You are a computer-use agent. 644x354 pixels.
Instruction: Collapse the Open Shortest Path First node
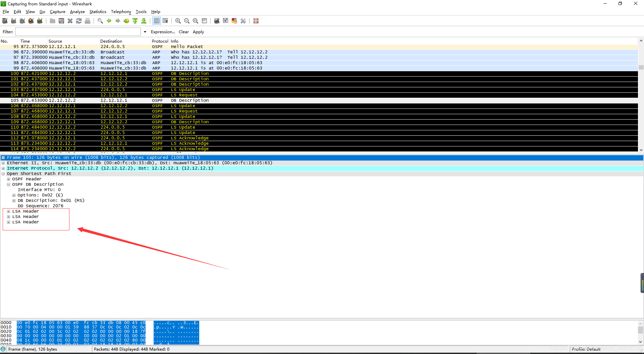(x=3, y=174)
